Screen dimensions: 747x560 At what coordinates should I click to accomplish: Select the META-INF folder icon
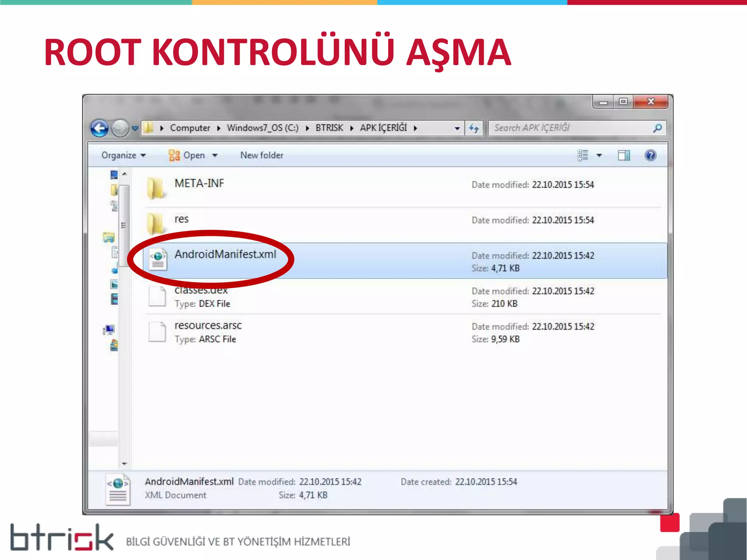pyautogui.click(x=156, y=188)
